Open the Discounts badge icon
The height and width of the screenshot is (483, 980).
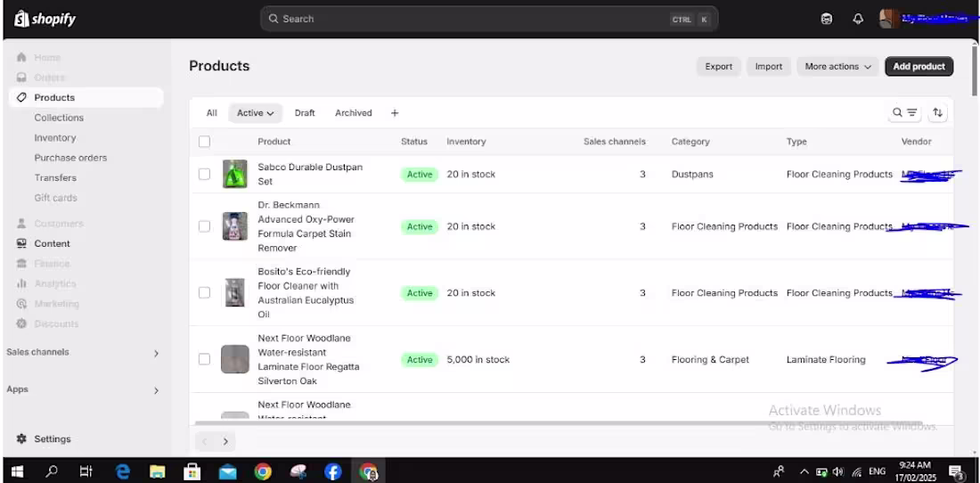click(21, 323)
